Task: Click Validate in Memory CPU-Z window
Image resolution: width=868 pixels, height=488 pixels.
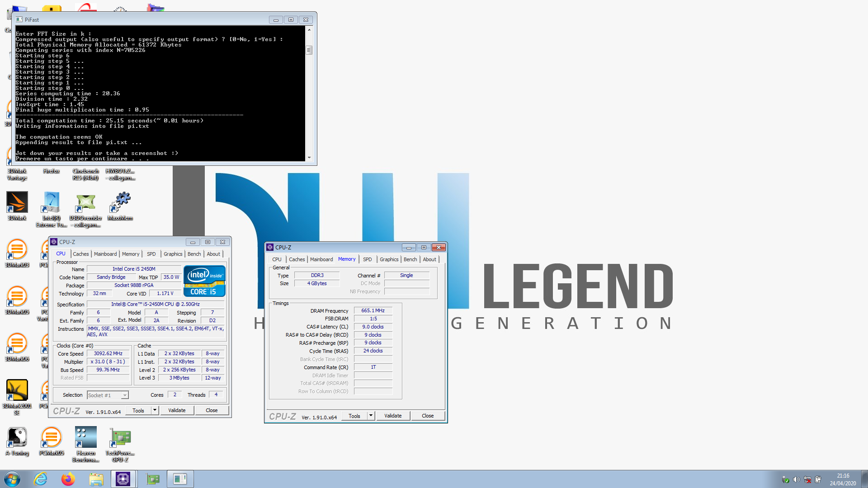Action: 393,416
